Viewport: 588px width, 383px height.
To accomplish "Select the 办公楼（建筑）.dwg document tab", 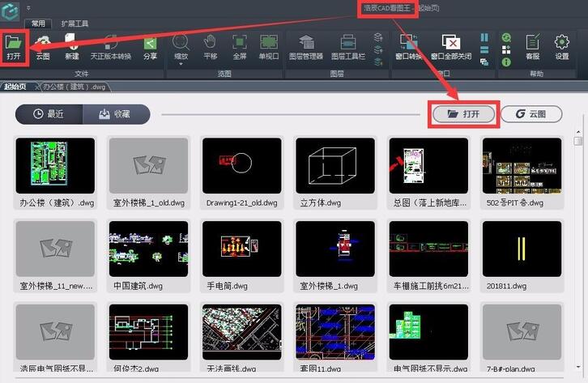I will [x=75, y=87].
